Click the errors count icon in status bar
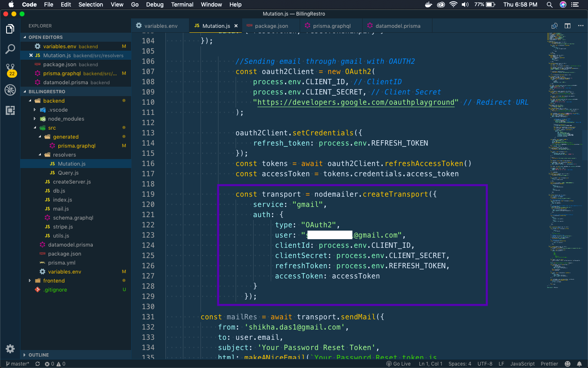The width and height of the screenshot is (588, 368). point(49,364)
